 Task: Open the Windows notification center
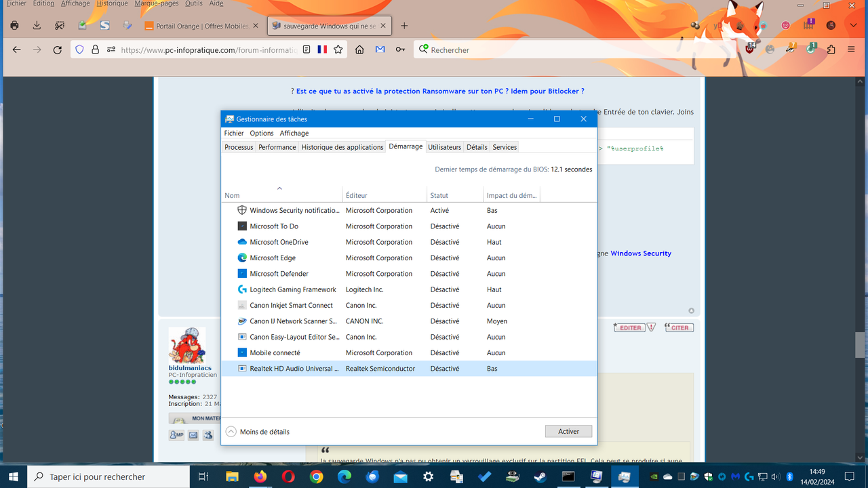coord(849,476)
